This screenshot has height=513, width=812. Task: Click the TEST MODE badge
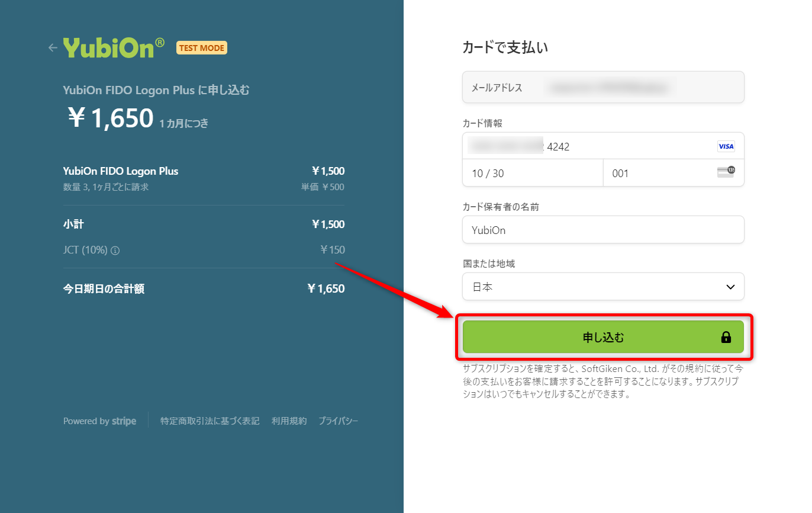click(202, 48)
